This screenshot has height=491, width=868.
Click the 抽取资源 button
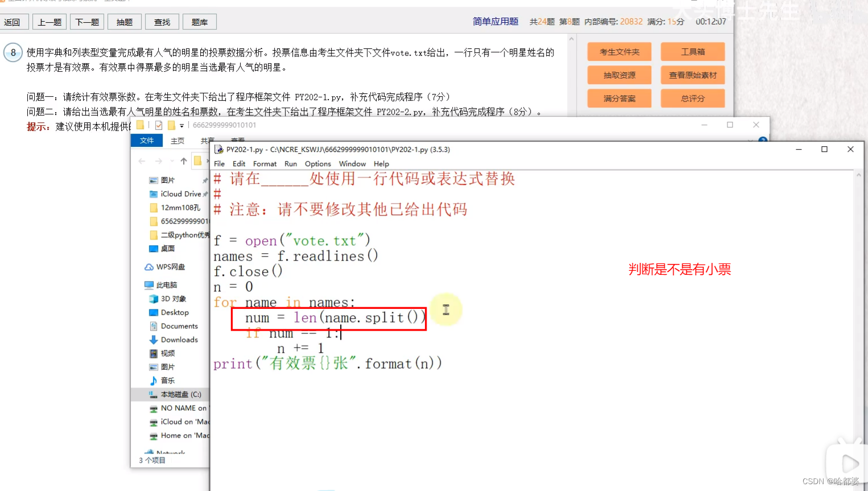pyautogui.click(x=619, y=75)
